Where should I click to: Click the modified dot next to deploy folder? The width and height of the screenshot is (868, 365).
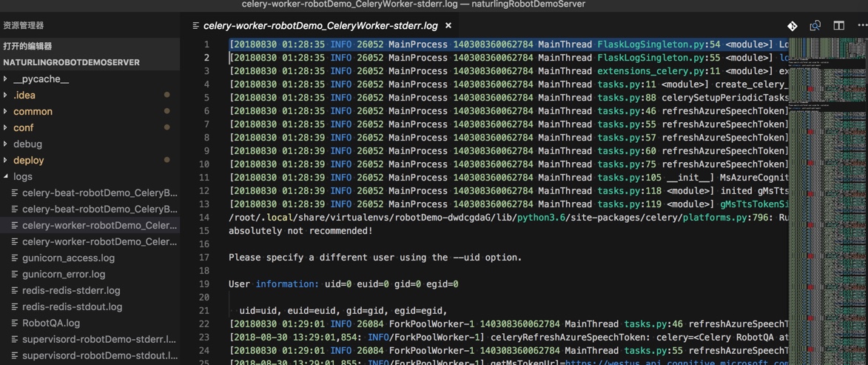[x=167, y=160]
